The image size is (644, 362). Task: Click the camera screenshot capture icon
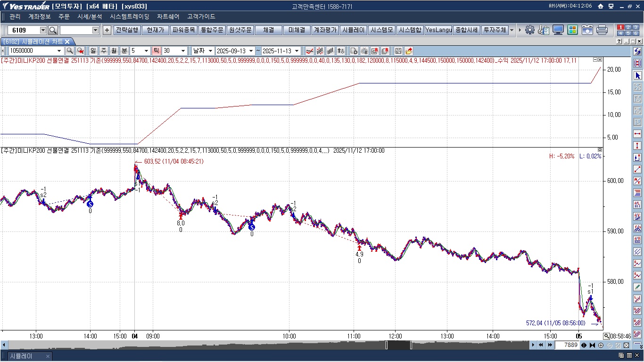(587, 30)
